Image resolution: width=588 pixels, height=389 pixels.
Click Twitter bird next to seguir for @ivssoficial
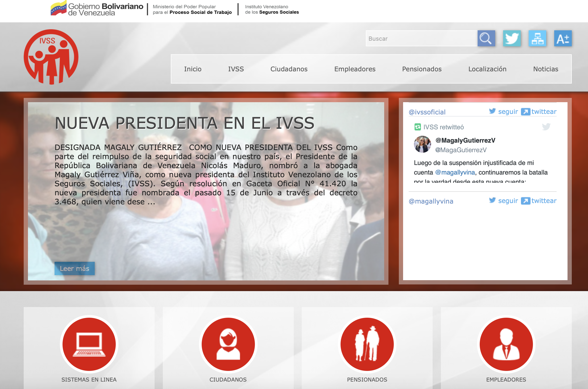492,111
